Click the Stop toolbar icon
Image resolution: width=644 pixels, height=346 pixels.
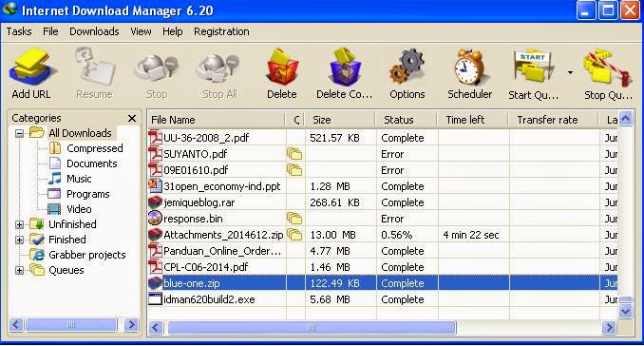157,69
